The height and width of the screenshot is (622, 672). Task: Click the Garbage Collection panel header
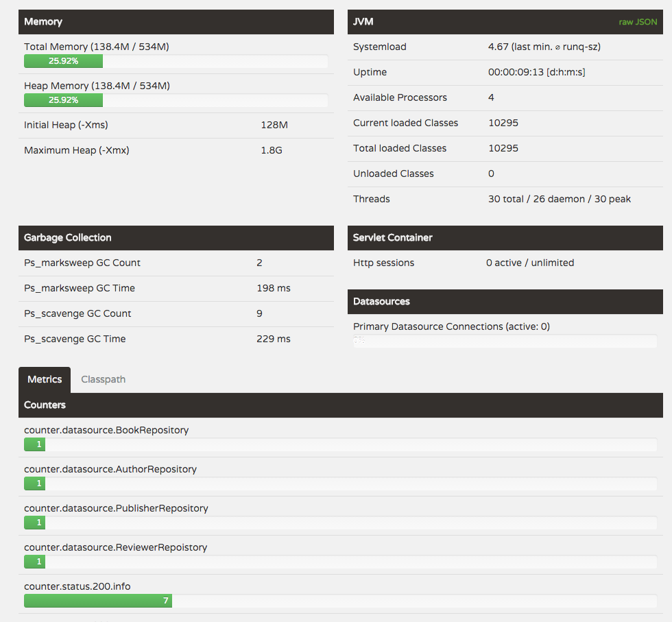pyautogui.click(x=176, y=238)
